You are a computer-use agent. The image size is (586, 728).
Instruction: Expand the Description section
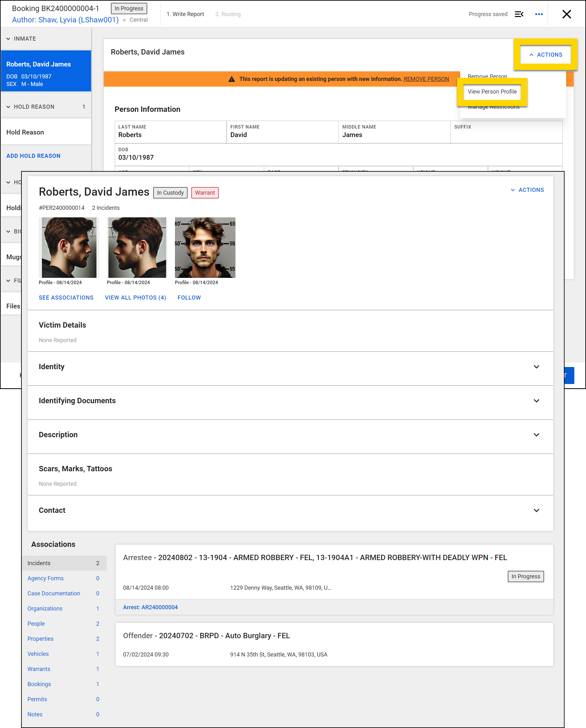pos(537,435)
